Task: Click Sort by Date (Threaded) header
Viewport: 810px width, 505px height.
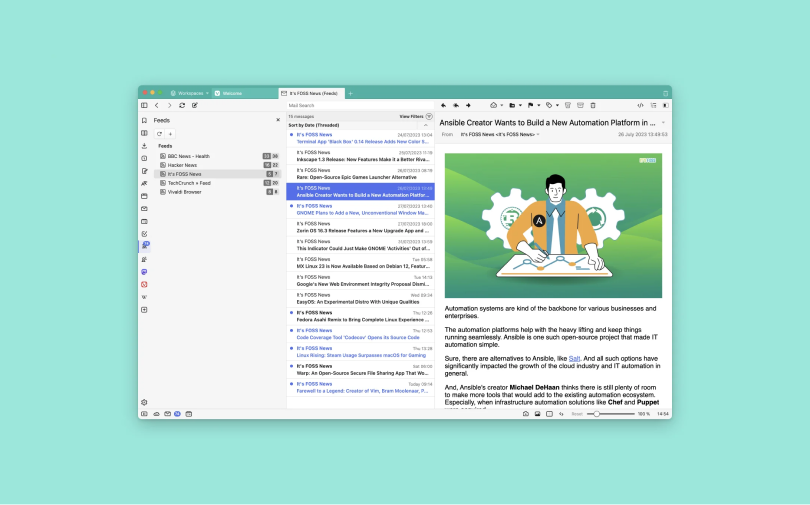Action: point(314,125)
